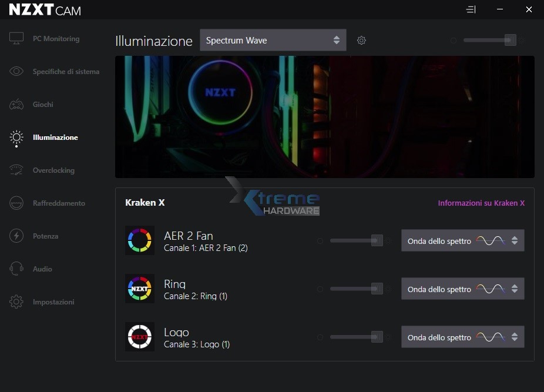
Task: Open Giochi via the gamepad icon
Action: (x=16, y=105)
